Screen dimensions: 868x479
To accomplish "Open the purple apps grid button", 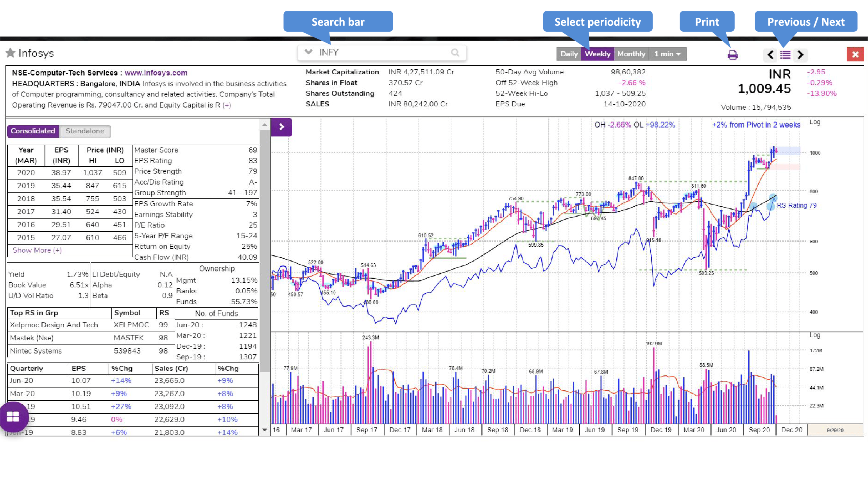I will pyautogui.click(x=13, y=417).
